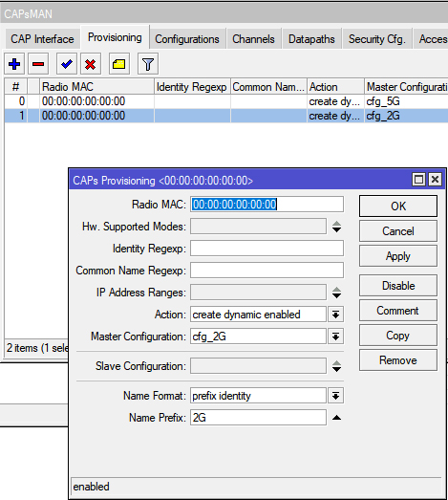Screen dimensions: 448x500
Task: Add a new provisioning rule with plus icon
Action: 14,64
